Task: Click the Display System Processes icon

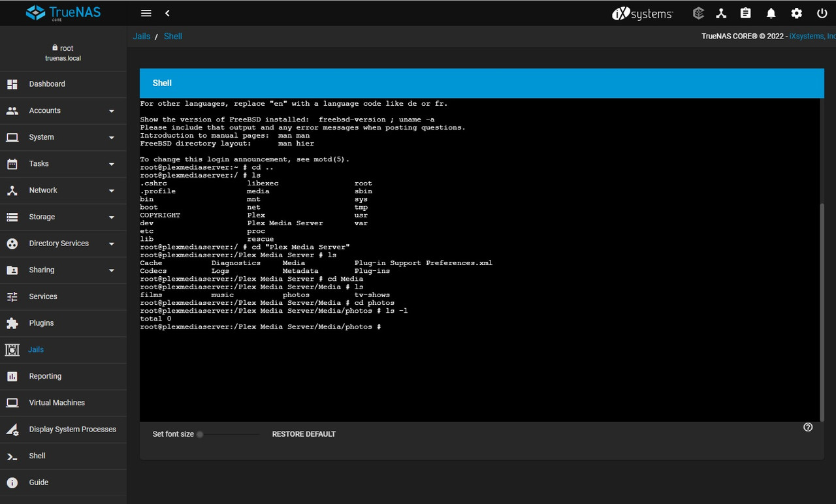Action: (x=12, y=430)
